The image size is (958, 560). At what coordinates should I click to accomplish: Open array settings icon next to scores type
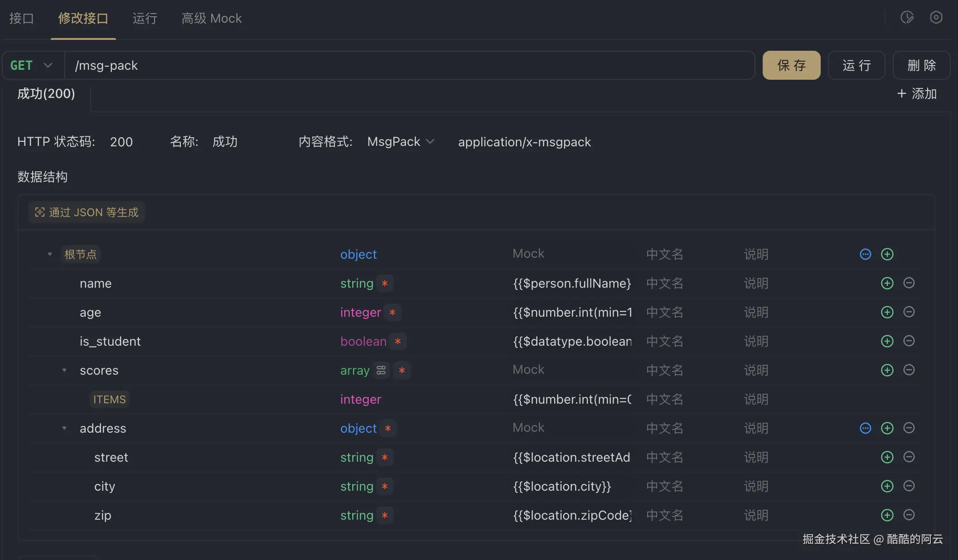(x=381, y=370)
